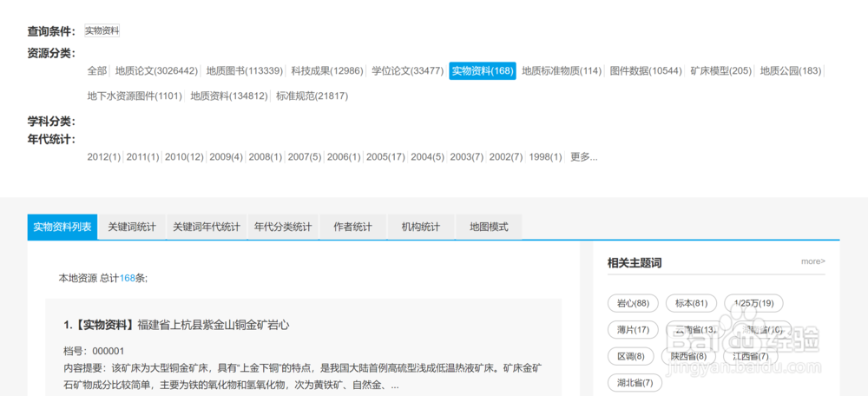Open result 福建省上杭县紫金山铜金矿岩心
The image size is (868, 396).
[214, 325]
